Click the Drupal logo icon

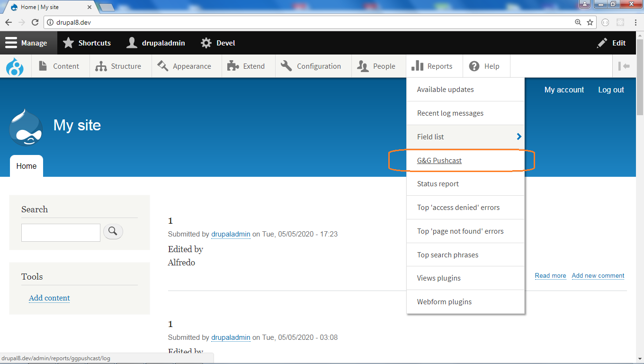tap(15, 66)
